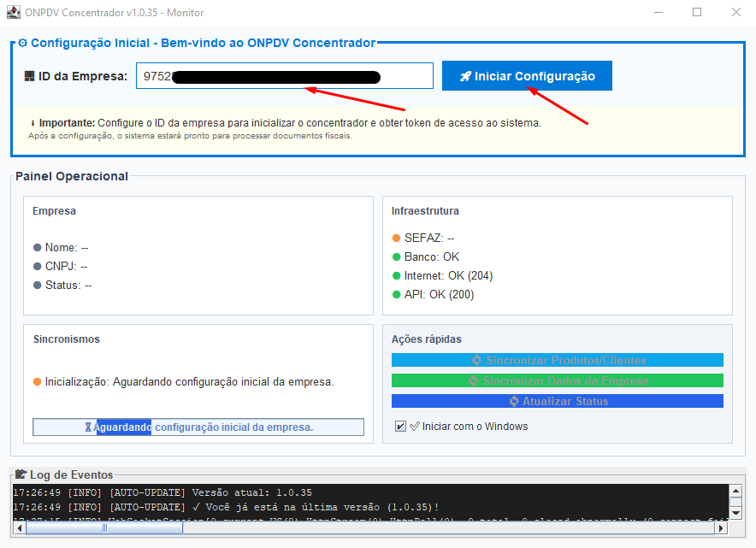Click the 'API: OK (200)' text

(x=440, y=294)
